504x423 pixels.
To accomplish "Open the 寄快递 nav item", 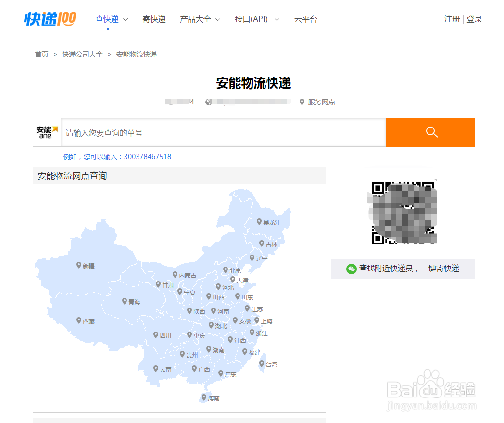I will click(x=154, y=19).
